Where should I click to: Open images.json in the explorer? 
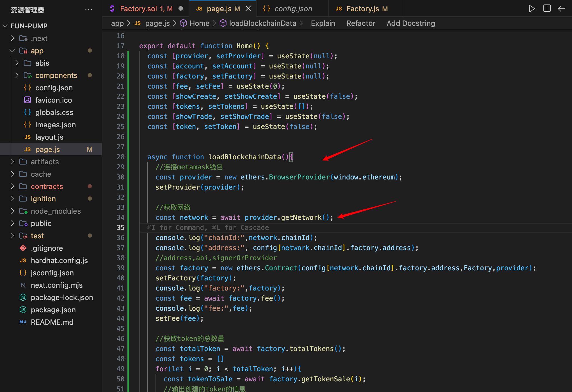click(x=56, y=125)
